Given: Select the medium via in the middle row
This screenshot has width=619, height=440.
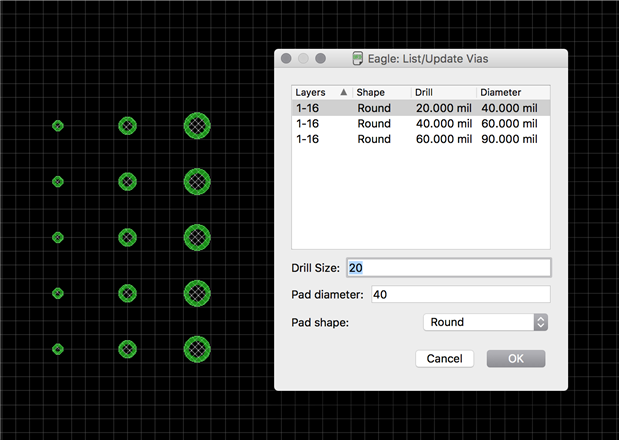Looking at the screenshot, I should point(127,237).
